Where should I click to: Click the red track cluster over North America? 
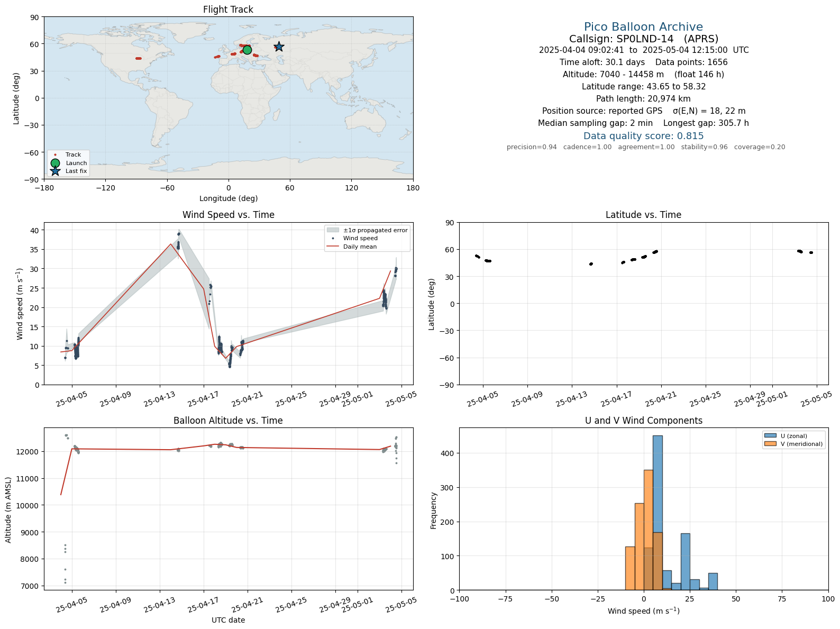[x=139, y=58]
